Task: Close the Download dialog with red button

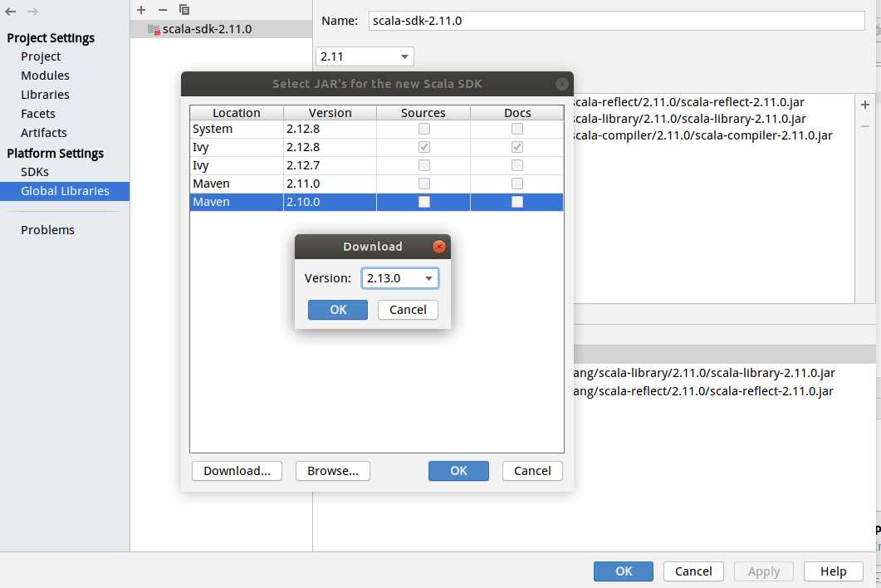Action: [438, 247]
